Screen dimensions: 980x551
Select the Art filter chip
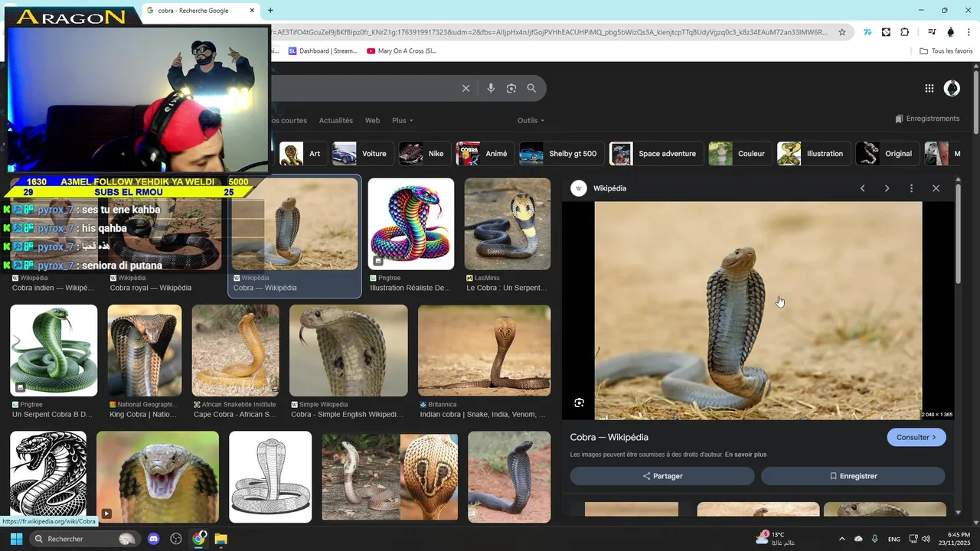pos(303,154)
